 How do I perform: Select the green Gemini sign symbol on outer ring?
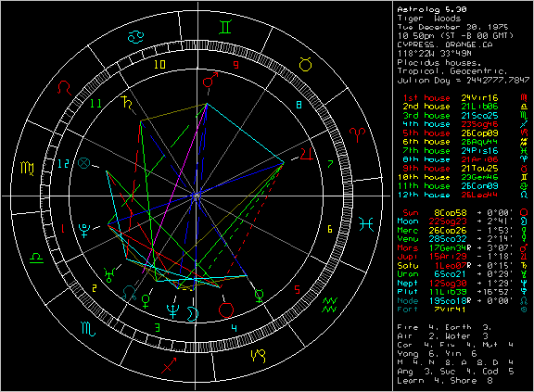pyautogui.click(x=225, y=27)
